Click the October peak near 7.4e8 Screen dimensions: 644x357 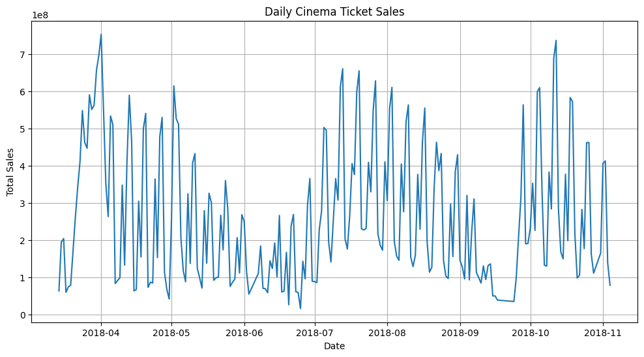pos(556,40)
